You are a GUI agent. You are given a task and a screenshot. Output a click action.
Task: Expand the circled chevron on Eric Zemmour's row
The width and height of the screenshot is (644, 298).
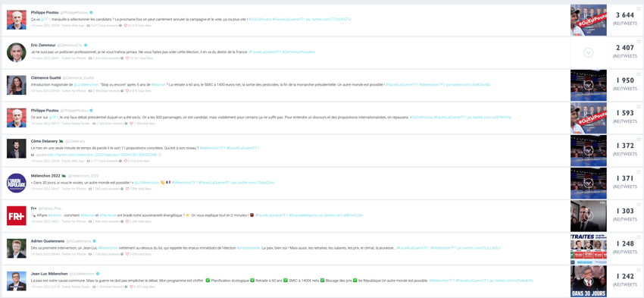coord(589,52)
